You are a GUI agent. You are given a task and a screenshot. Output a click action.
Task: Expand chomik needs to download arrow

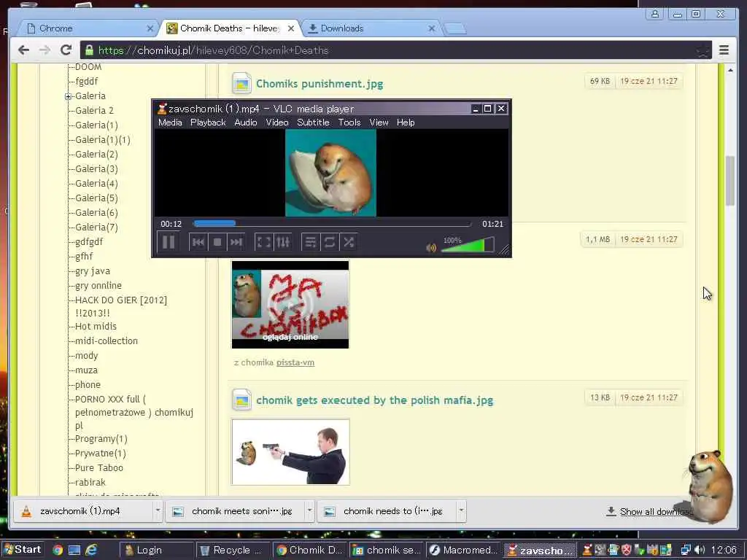tap(461, 510)
